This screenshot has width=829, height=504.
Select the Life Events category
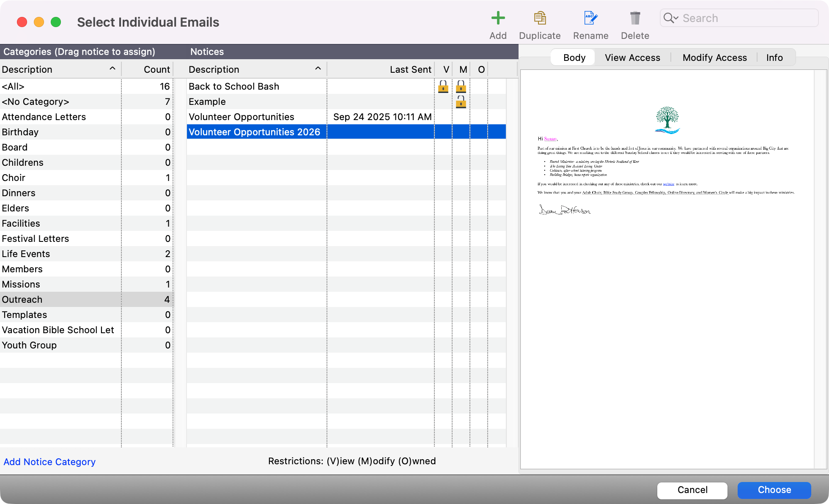86,254
